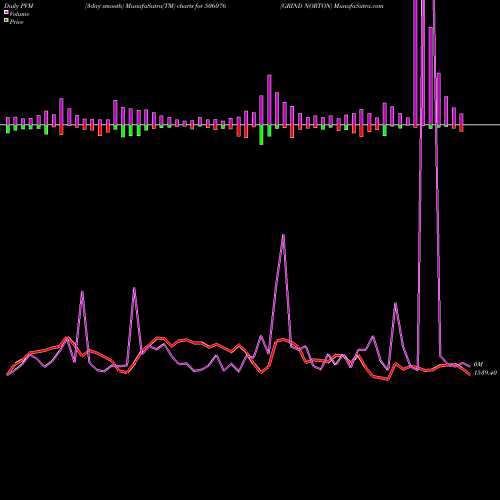Image resolution: width=500 pixels, height=500 pixels.
Task: Click the '(GRIND NORTON) MunafaSutra.com' label
Action: (x=332, y=6)
